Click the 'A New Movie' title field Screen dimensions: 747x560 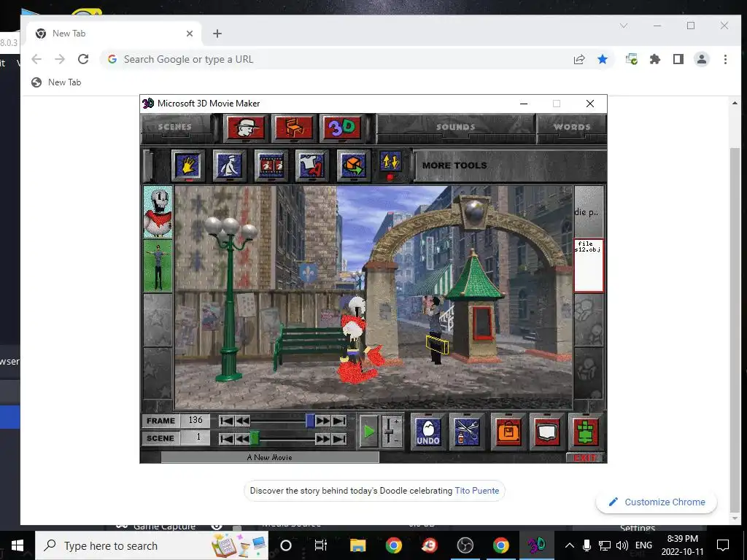(x=270, y=458)
